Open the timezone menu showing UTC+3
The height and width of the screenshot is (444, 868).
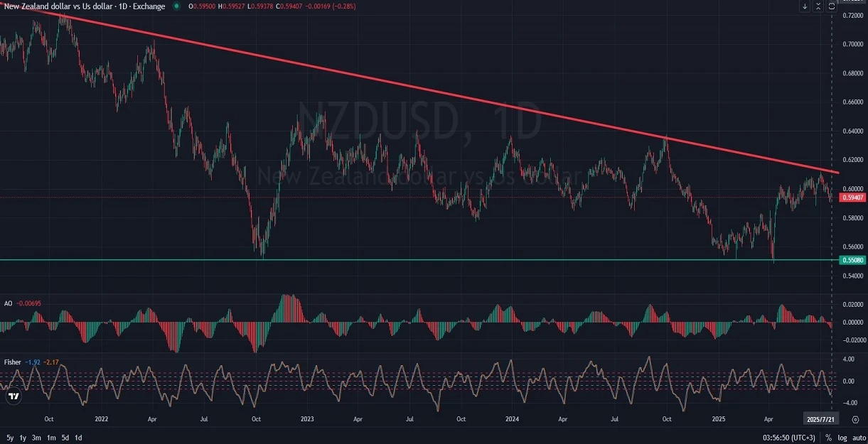coord(789,438)
